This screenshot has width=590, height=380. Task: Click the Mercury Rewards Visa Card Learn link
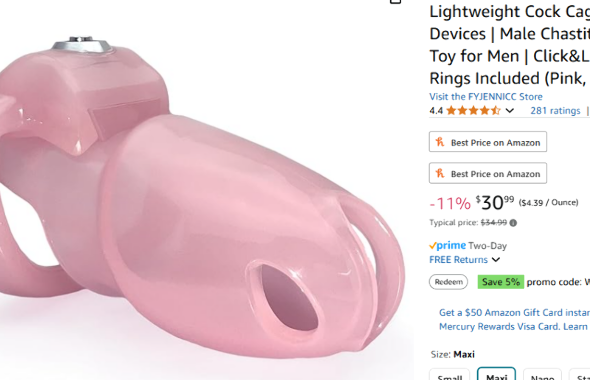click(514, 327)
